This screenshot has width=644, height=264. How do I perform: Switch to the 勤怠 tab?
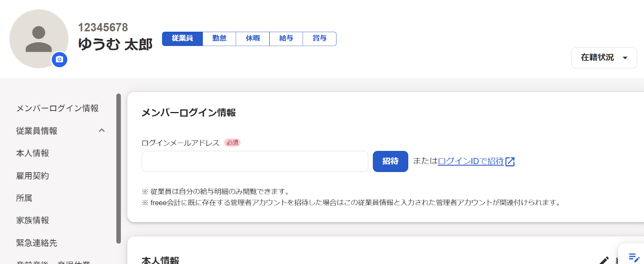[x=219, y=39]
